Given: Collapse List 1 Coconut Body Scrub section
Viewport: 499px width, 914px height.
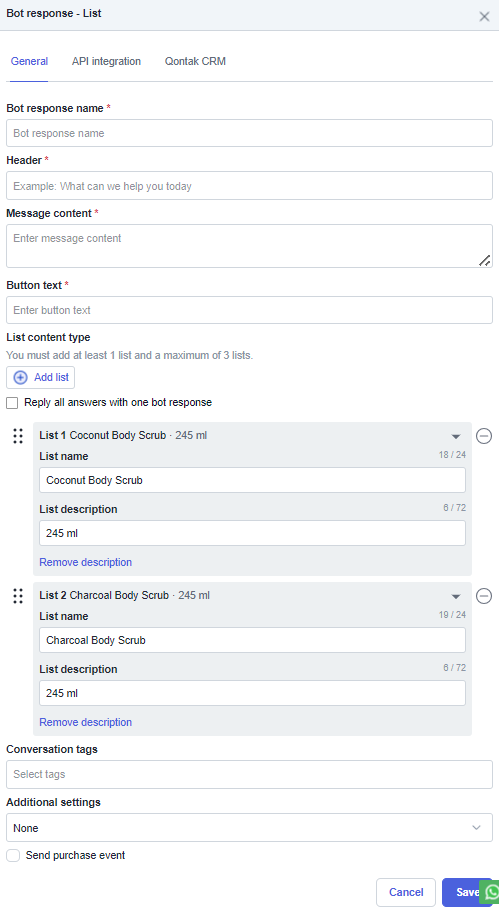Looking at the screenshot, I should click(456, 437).
